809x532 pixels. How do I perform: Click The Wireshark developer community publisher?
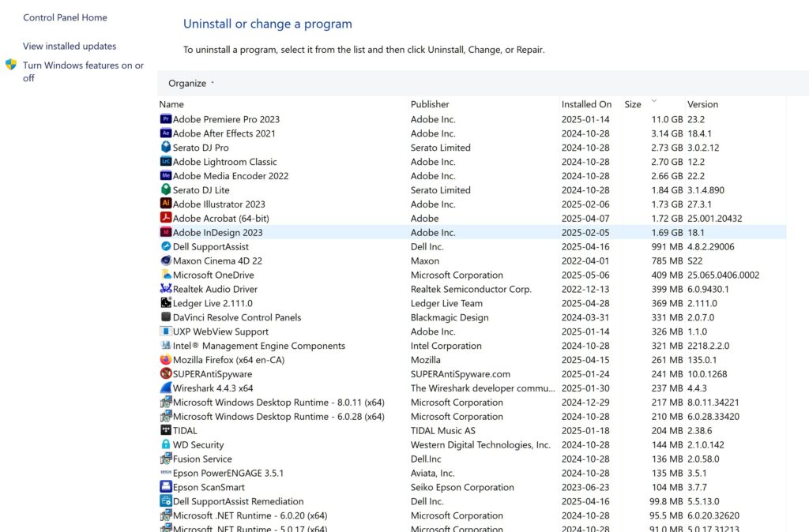pyautogui.click(x=483, y=388)
